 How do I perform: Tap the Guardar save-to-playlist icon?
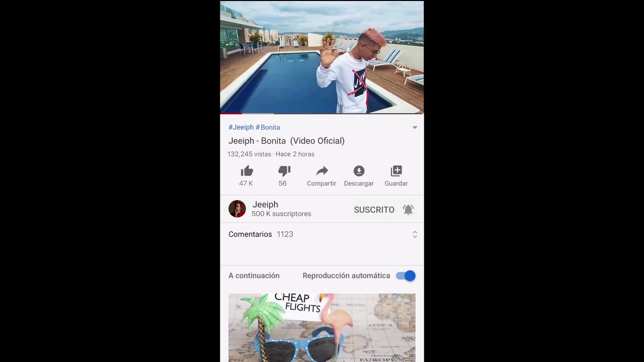click(x=396, y=171)
